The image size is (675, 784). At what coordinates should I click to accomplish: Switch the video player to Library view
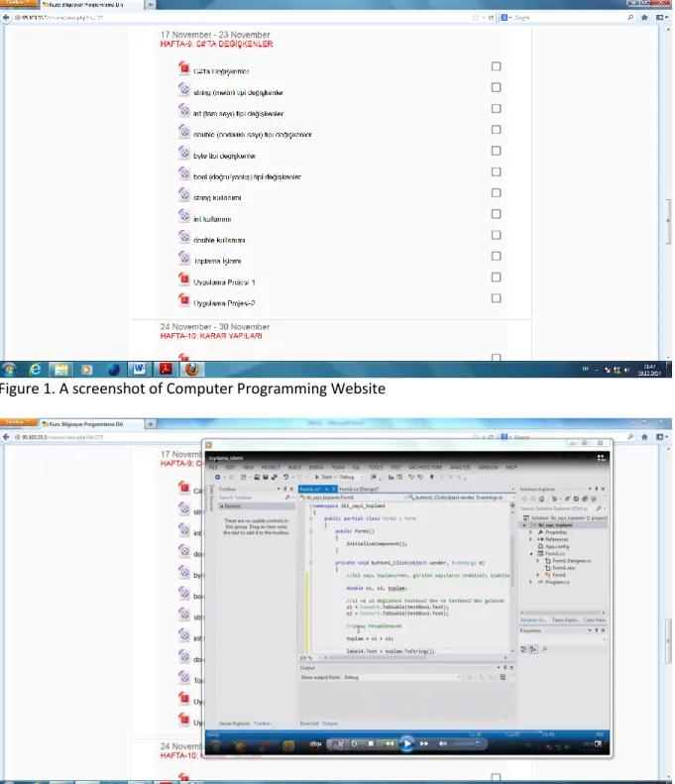(x=601, y=458)
